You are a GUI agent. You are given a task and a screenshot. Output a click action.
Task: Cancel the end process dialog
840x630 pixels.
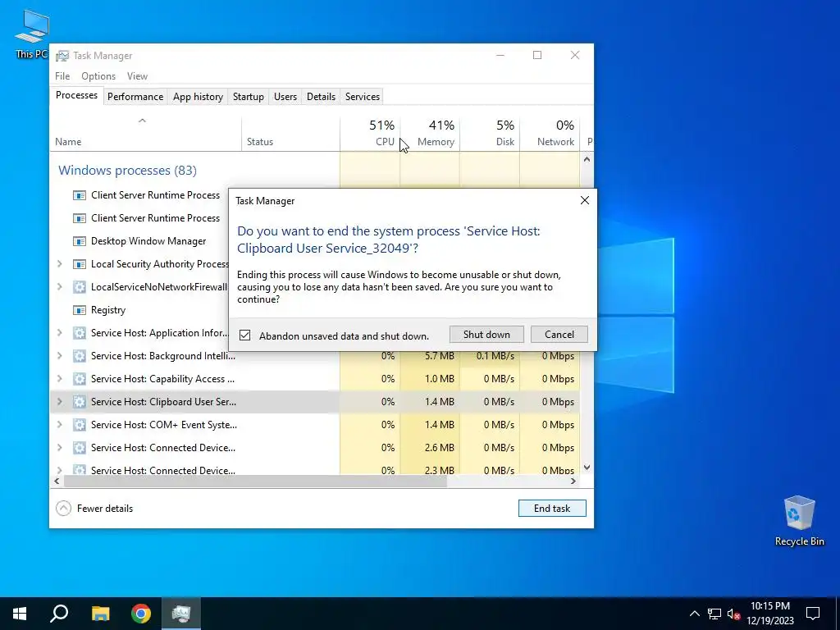point(559,335)
